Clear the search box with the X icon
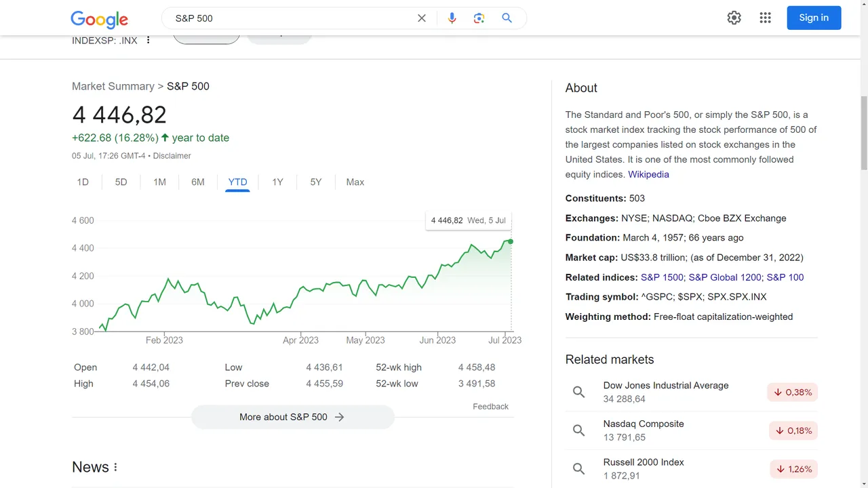Image resolution: width=868 pixels, height=488 pixels. pos(422,18)
